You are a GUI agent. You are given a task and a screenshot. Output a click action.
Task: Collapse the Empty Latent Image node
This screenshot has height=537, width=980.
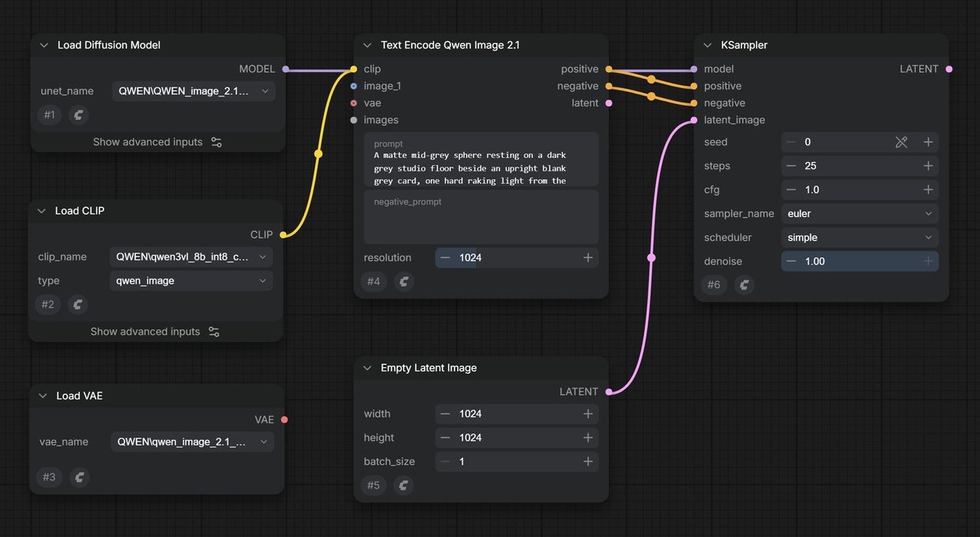click(x=367, y=368)
